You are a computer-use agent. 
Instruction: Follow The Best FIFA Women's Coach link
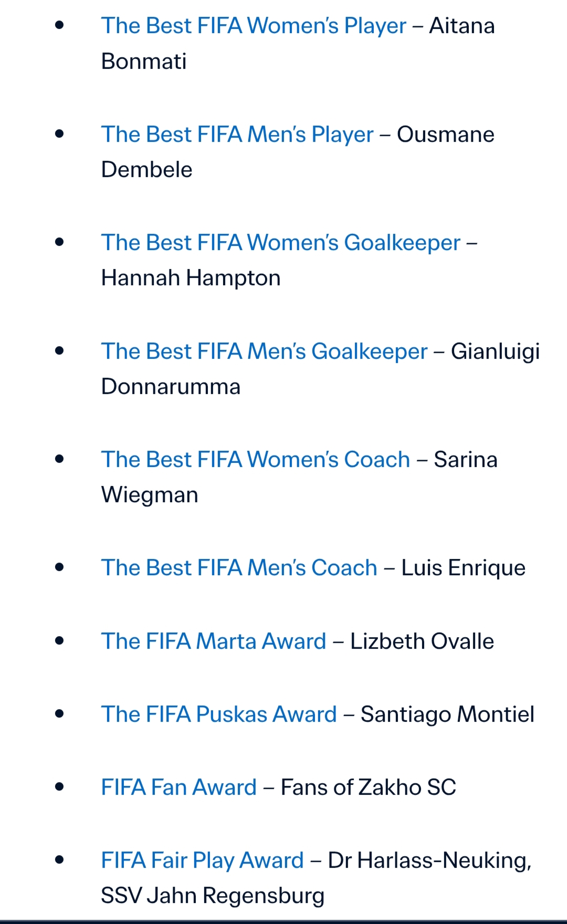coord(255,460)
